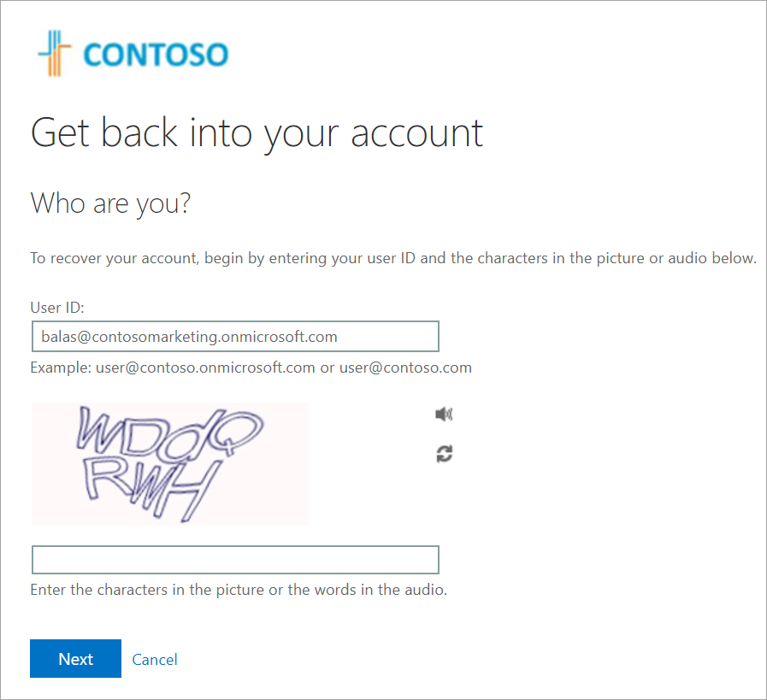Click inside the User ID field
Viewport: 767px width, 700px height.
pos(235,336)
